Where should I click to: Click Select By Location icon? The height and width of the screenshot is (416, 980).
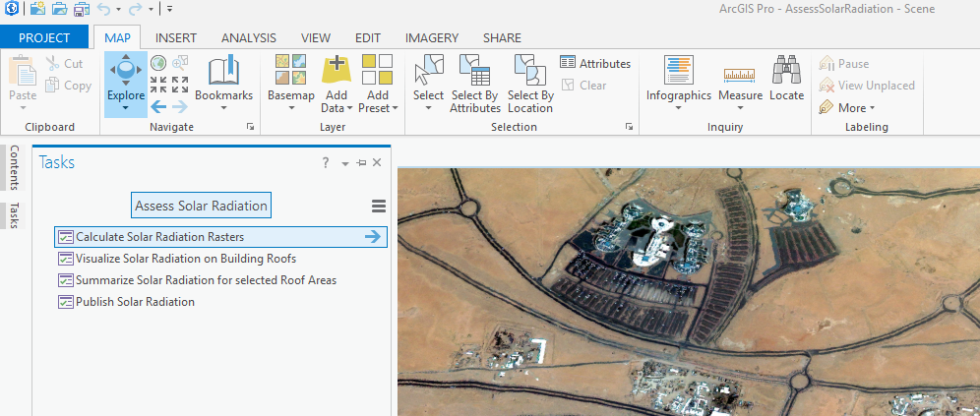(530, 69)
